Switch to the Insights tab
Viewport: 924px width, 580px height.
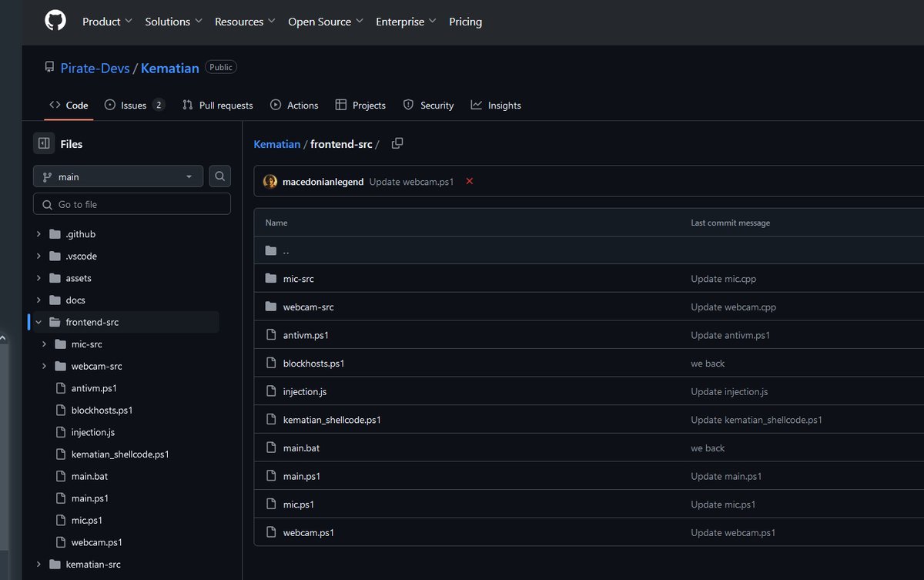[x=496, y=105]
